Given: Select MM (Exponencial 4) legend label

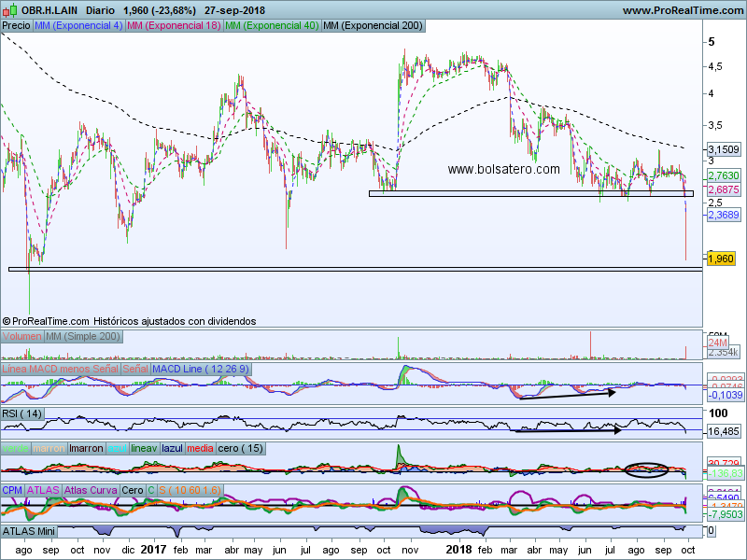Looking at the screenshot, I should [78, 26].
